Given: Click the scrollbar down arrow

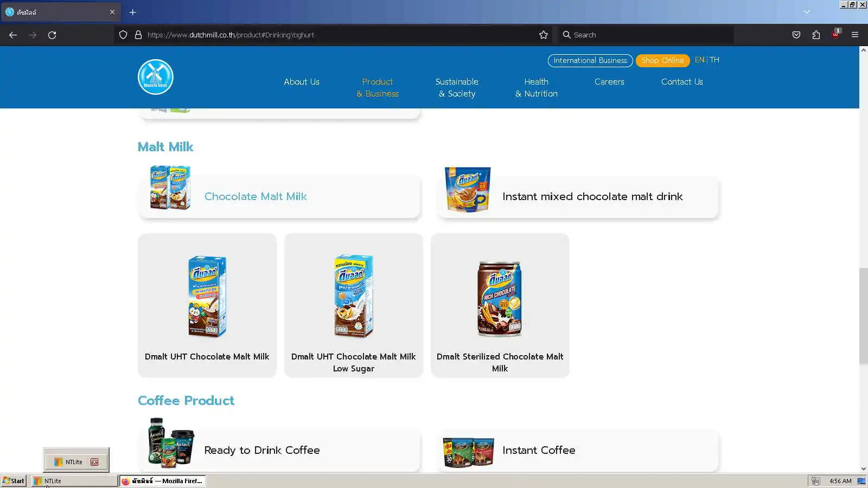Looking at the screenshot, I should [863, 468].
